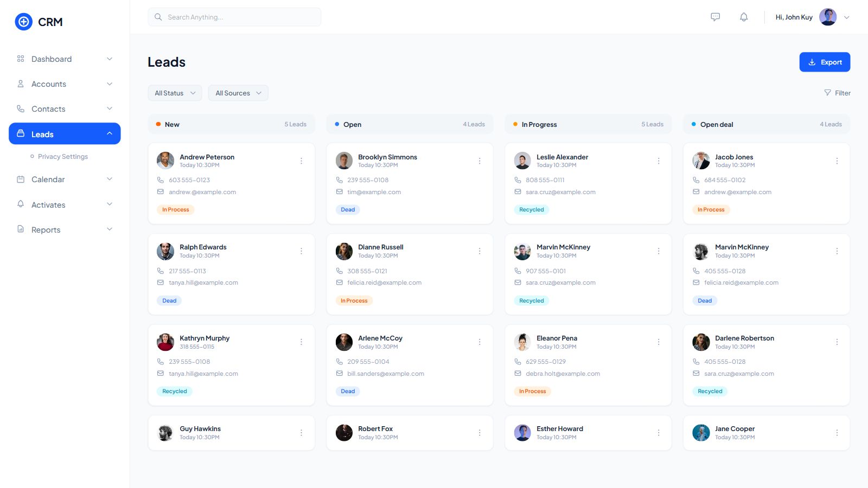The height and width of the screenshot is (488, 868).
Task: Click the Filter label
Action: tap(843, 93)
